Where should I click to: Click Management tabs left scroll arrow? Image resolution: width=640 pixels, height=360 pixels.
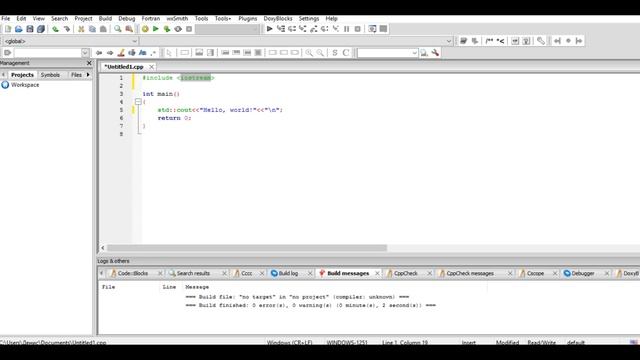[x=3, y=75]
